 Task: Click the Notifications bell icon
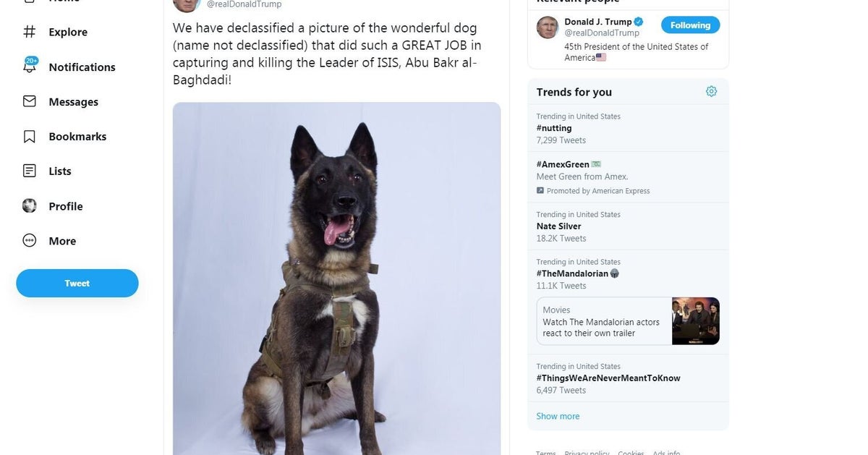(x=30, y=67)
